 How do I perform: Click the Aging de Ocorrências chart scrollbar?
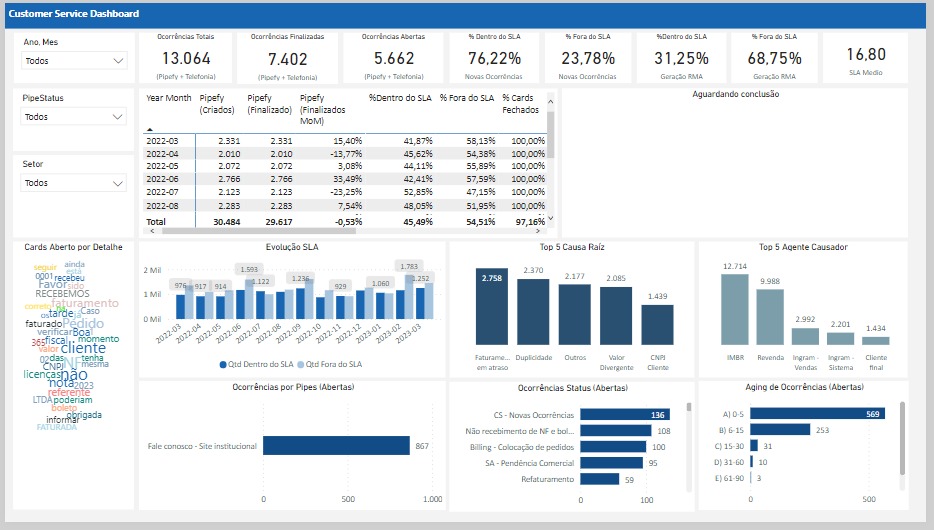pos(902,438)
